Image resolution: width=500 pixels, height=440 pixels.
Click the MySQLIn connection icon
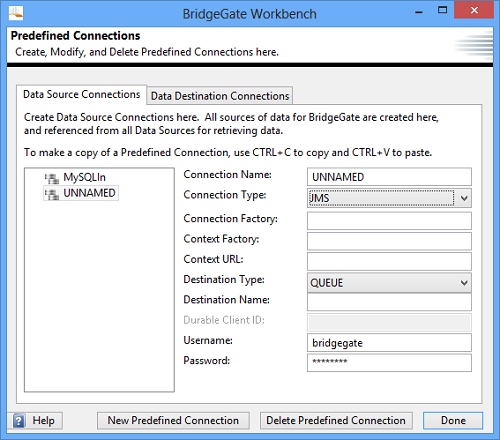pos(52,178)
